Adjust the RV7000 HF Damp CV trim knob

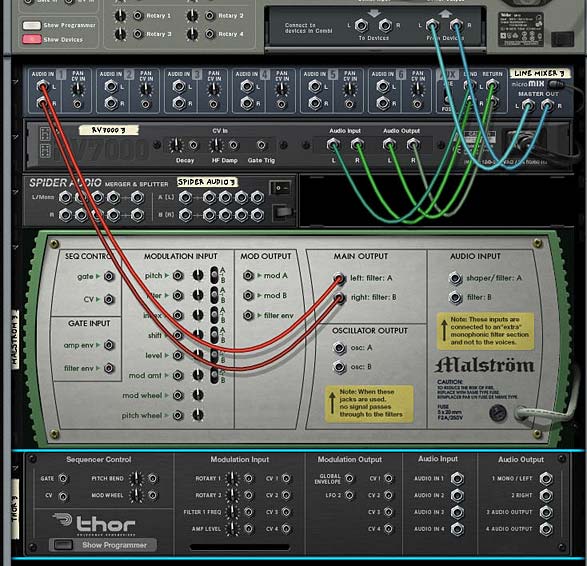pos(216,145)
